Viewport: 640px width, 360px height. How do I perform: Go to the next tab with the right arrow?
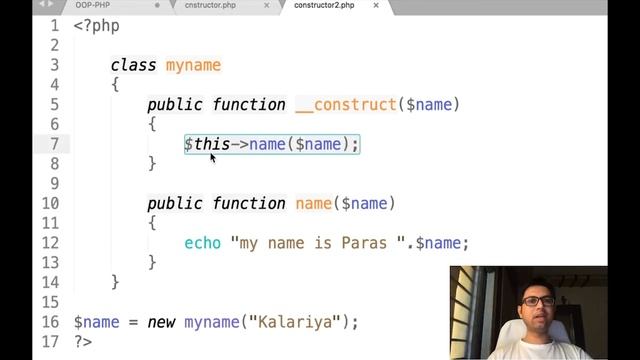[x=51, y=4]
